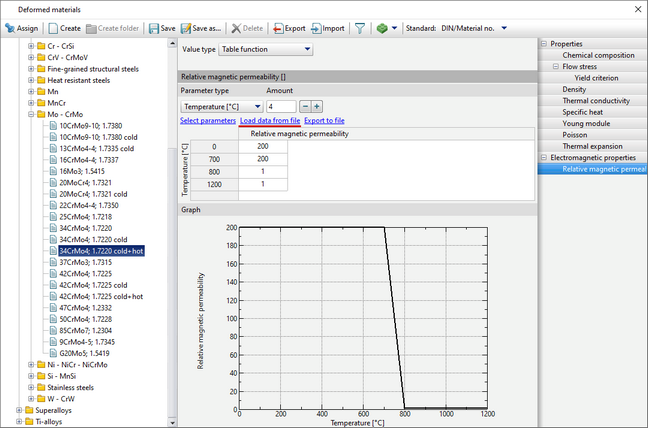Create a new material with Create
This screenshot has width=648, height=428.
tap(64, 28)
